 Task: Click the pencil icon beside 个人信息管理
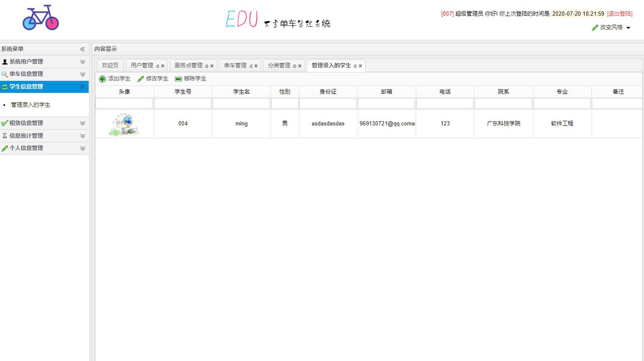pos(5,148)
